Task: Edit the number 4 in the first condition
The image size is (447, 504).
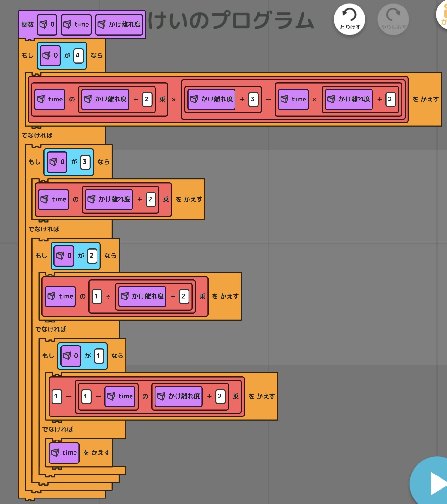Action: (x=78, y=55)
